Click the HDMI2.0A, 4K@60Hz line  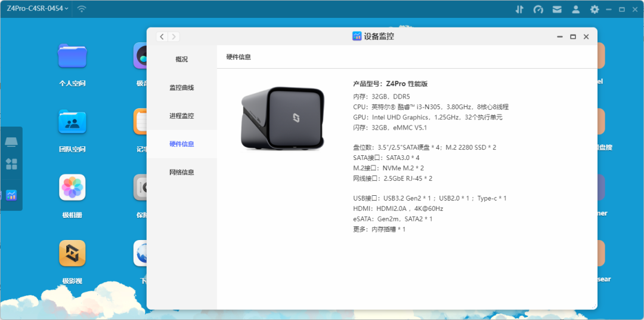(398, 208)
